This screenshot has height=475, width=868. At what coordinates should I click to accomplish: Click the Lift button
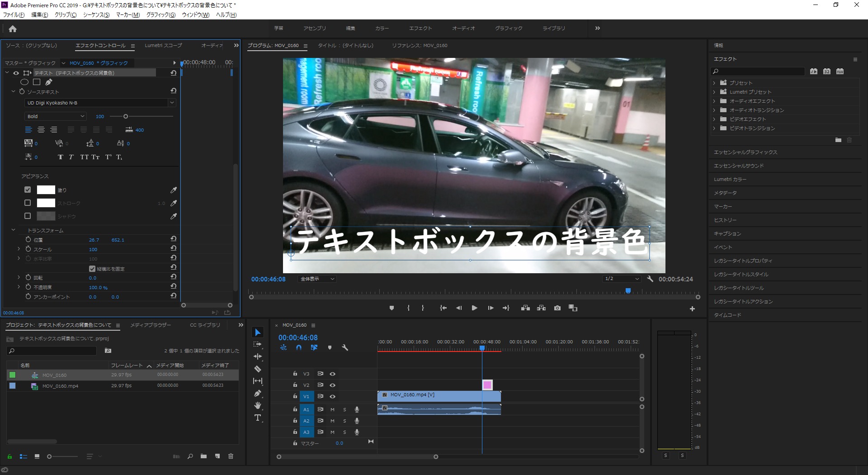click(x=525, y=308)
